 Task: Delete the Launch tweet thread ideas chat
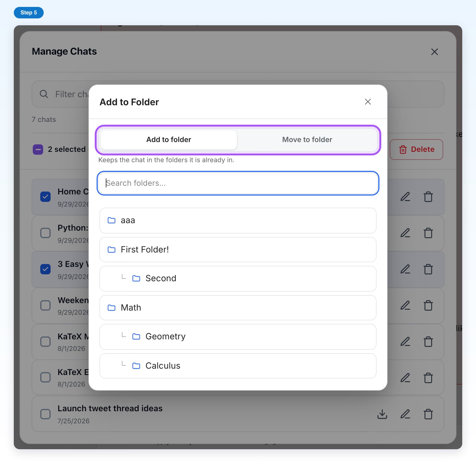(428, 414)
